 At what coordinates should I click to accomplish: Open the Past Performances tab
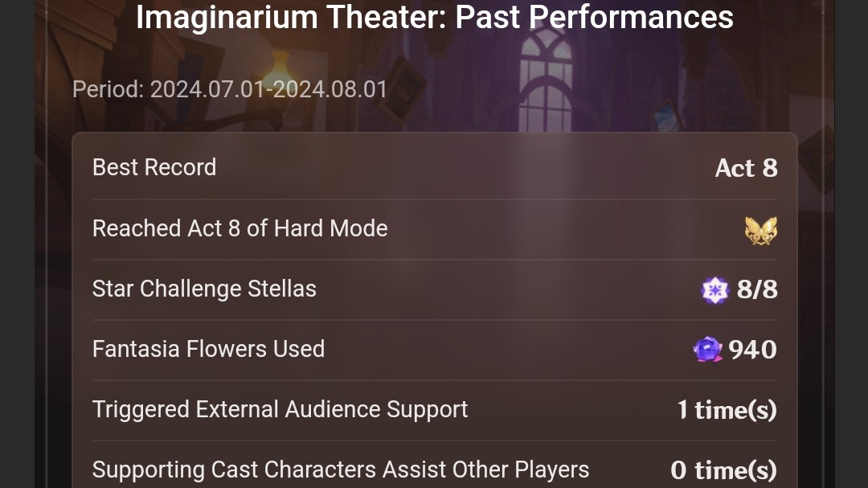pos(434,18)
